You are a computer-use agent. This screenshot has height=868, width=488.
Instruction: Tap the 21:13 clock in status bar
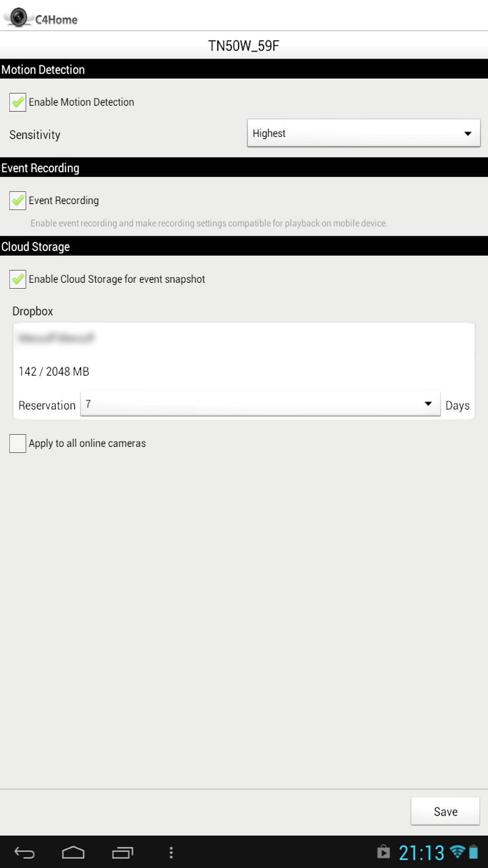(421, 853)
